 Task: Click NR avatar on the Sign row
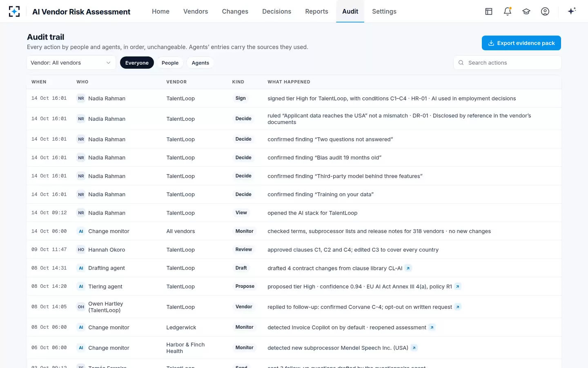(x=81, y=99)
